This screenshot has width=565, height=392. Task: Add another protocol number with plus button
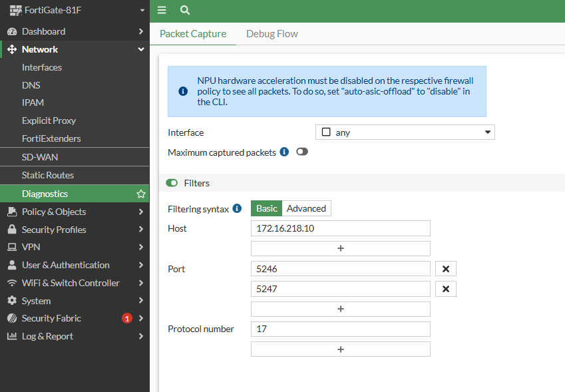(340, 349)
